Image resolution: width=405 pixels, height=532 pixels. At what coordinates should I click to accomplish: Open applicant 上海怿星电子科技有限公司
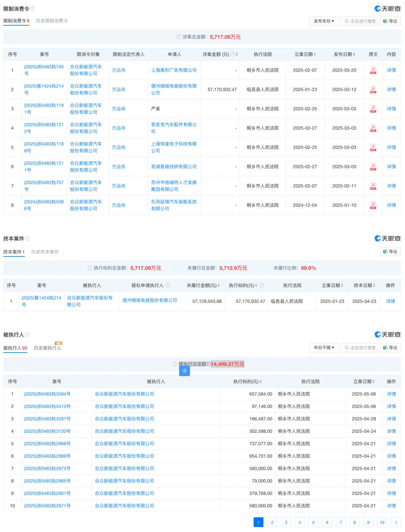[x=174, y=147]
